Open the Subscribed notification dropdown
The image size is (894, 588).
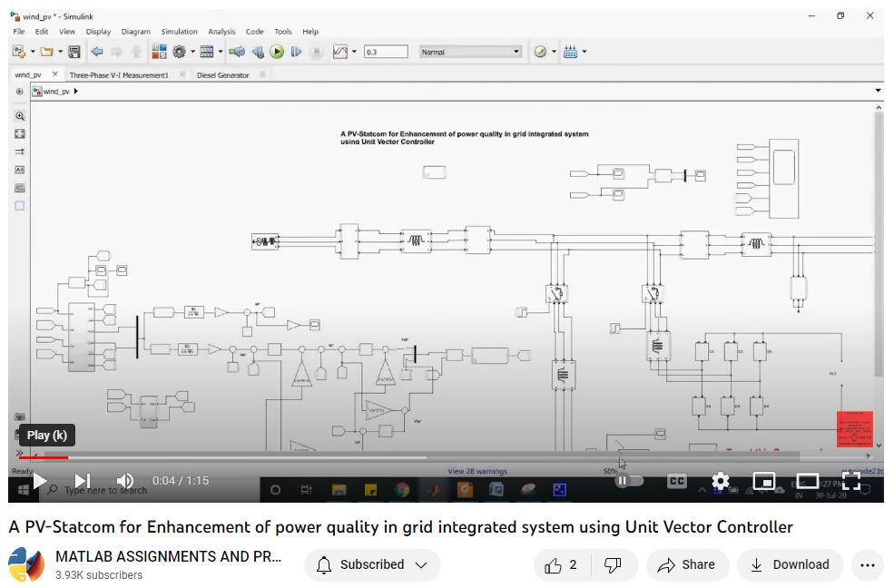tap(372, 565)
